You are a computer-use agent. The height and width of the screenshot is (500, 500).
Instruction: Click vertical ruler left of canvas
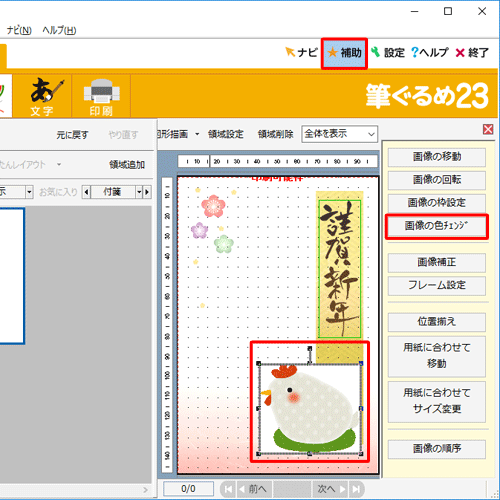tap(167, 325)
